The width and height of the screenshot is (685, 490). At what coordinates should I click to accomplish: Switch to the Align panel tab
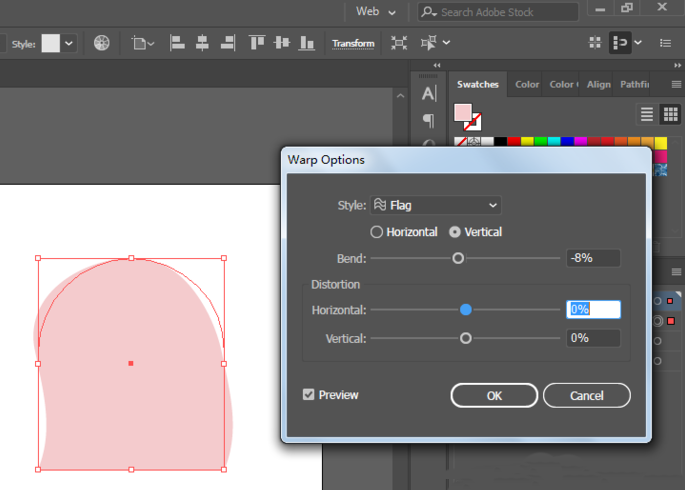598,85
